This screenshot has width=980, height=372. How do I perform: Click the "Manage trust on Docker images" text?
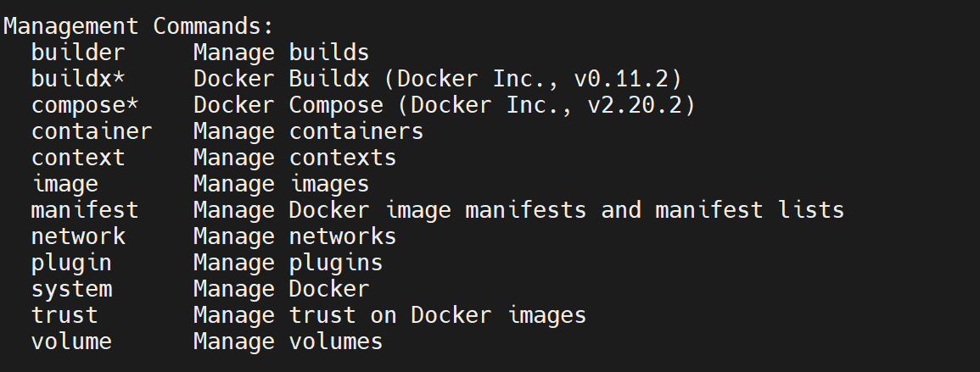(389, 315)
